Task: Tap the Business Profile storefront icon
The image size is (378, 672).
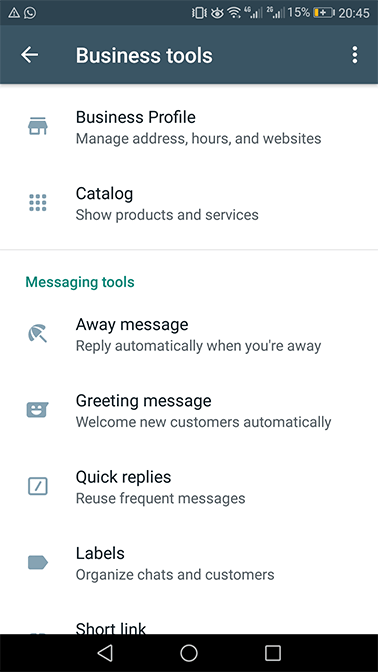Action: click(x=38, y=126)
